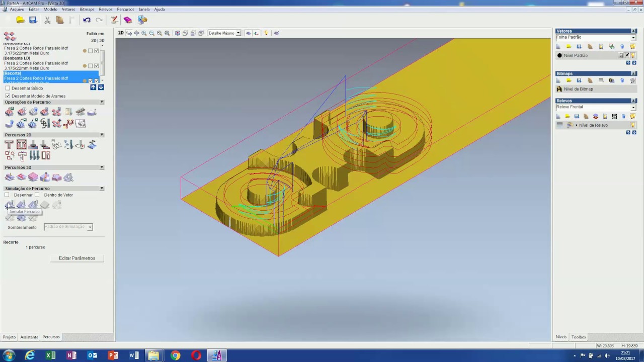Toggle 2D checkbox for Desbaste LD toolpath
The image size is (644, 362).
pos(91,66)
